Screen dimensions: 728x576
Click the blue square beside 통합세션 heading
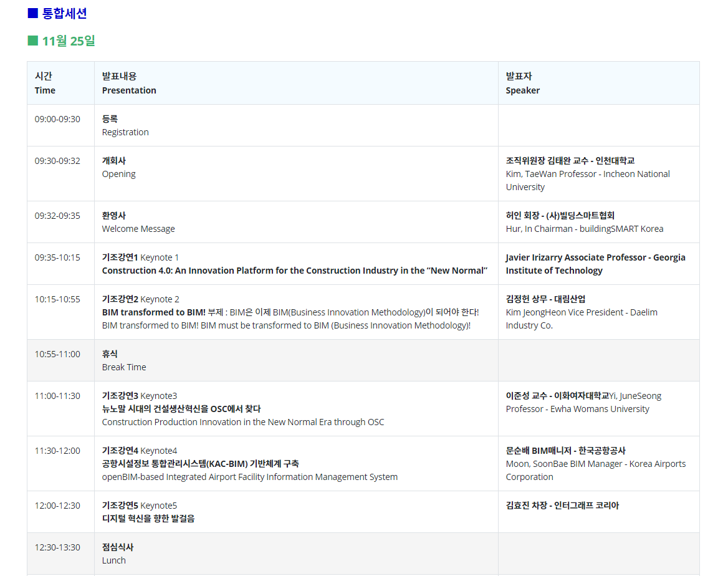(x=33, y=13)
